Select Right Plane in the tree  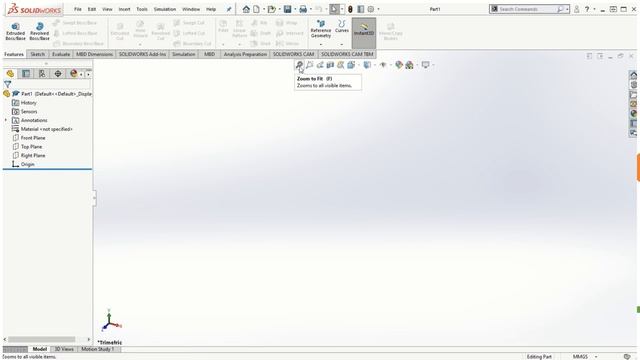coord(33,156)
